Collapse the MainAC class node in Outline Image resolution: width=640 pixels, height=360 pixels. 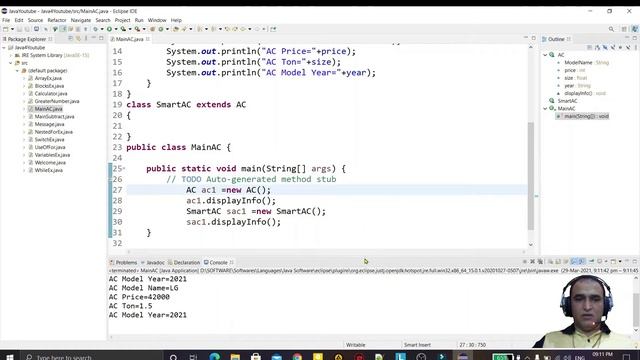545,109
